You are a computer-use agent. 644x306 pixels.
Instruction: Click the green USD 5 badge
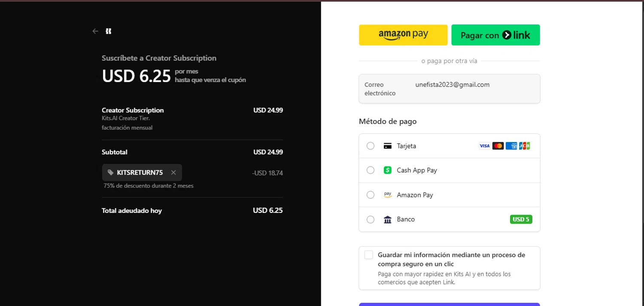click(x=521, y=219)
